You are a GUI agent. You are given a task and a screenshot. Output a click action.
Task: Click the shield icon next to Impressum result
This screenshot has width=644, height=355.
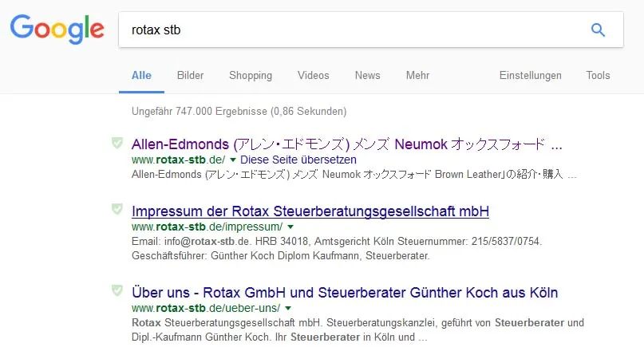117,209
